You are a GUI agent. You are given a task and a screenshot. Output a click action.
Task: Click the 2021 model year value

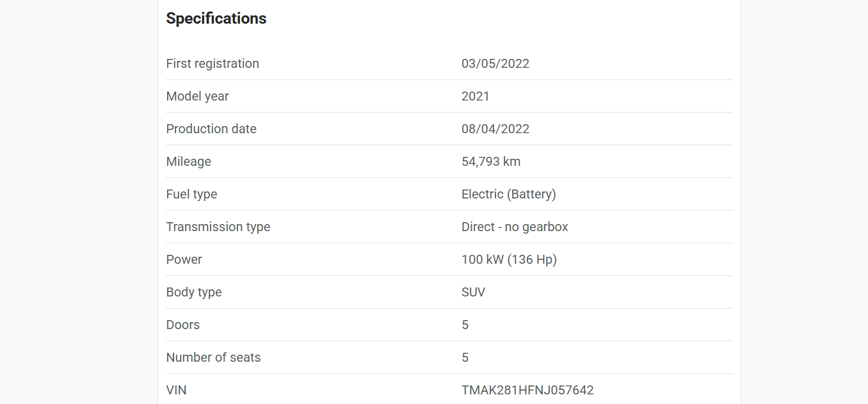pos(476,96)
